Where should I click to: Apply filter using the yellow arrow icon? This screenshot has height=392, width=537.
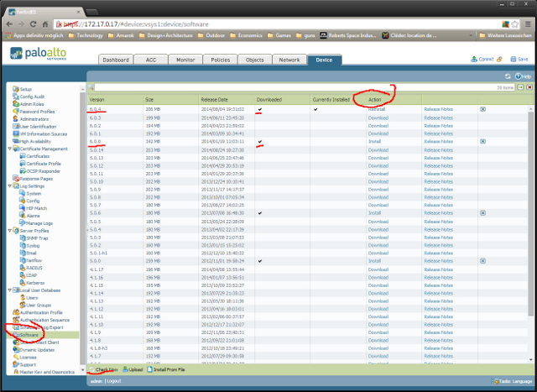[x=518, y=87]
